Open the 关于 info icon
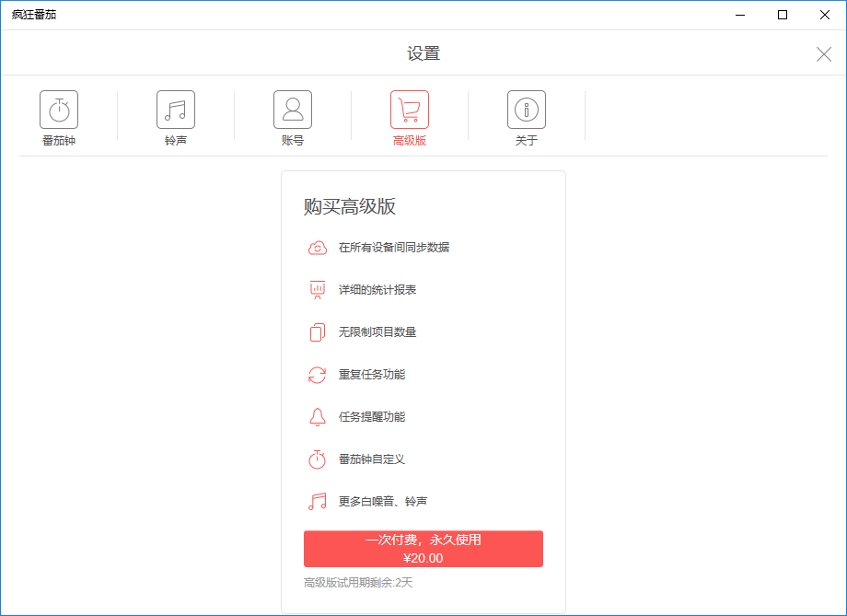847x616 pixels. pos(527,110)
